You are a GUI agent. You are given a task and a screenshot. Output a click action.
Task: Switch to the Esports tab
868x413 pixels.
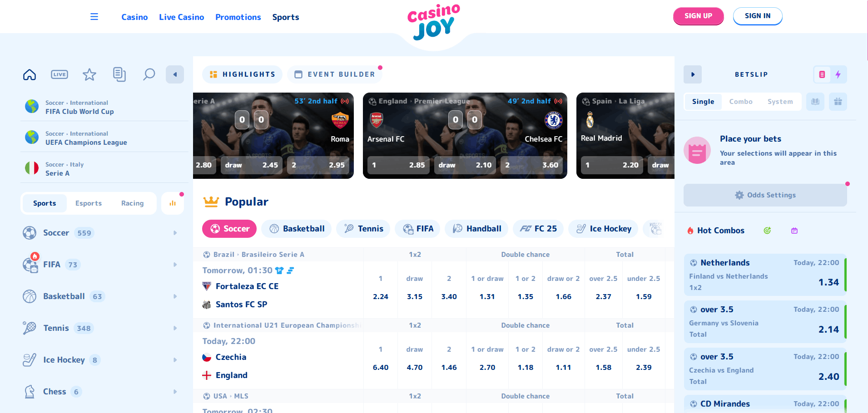(x=89, y=203)
